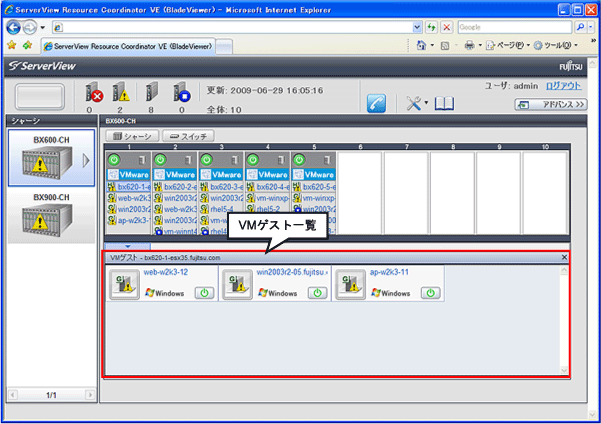
Task: Toggle power of guest win2003r2-05
Action: [317, 293]
